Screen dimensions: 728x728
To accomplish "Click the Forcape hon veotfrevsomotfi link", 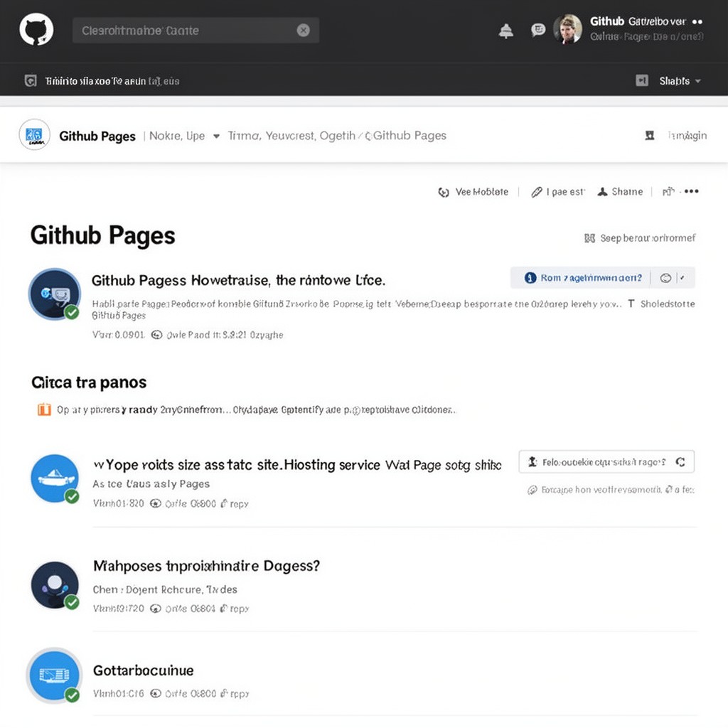I will click(x=611, y=489).
